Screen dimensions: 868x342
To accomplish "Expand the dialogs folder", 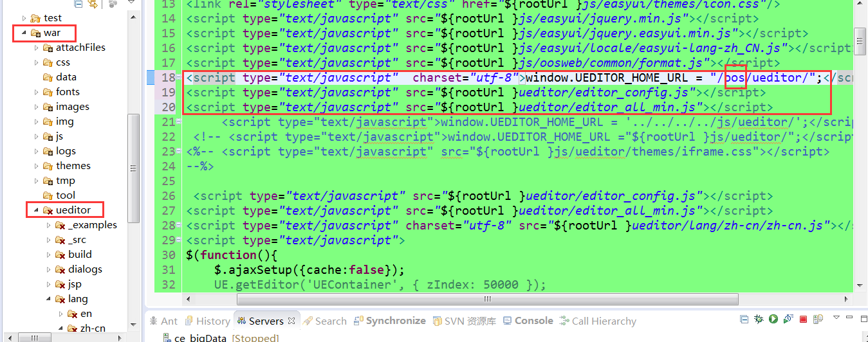I will 48,269.
